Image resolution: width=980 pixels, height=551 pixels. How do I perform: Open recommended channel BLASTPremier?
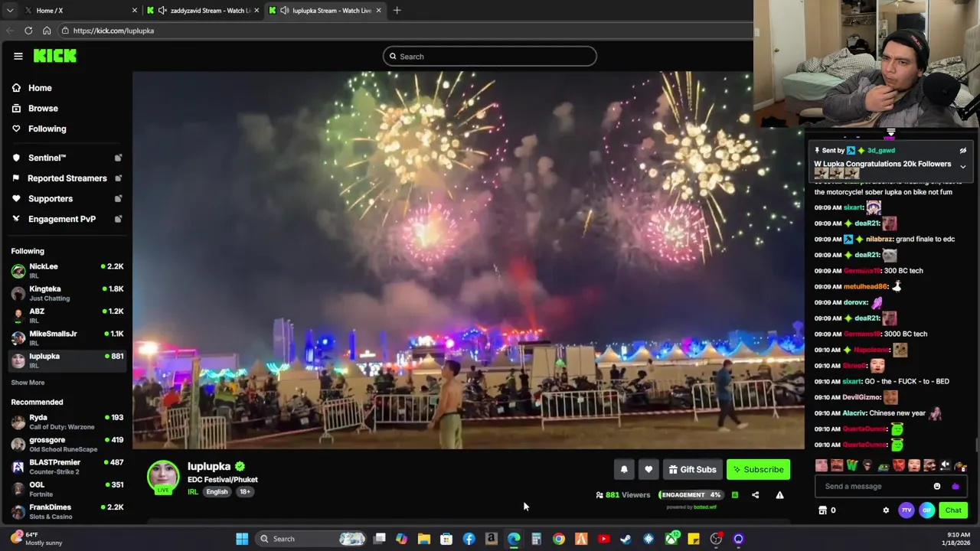tap(67, 467)
